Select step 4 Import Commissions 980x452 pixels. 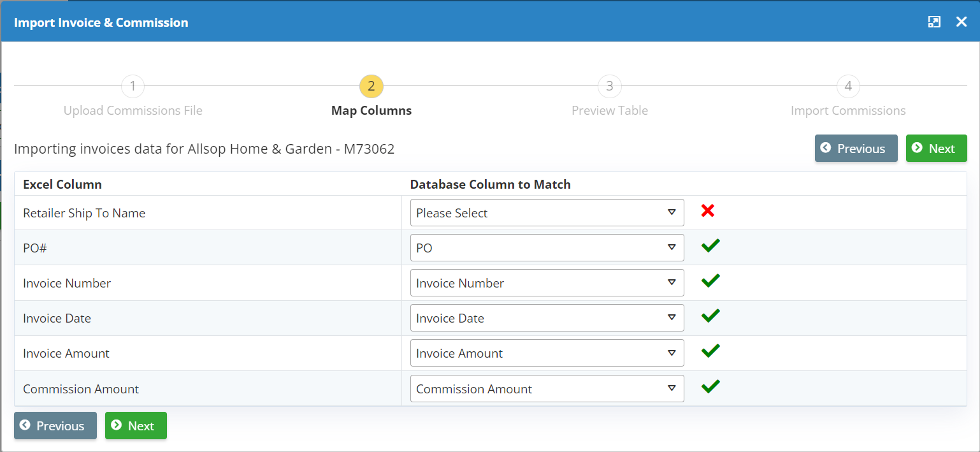point(847,86)
